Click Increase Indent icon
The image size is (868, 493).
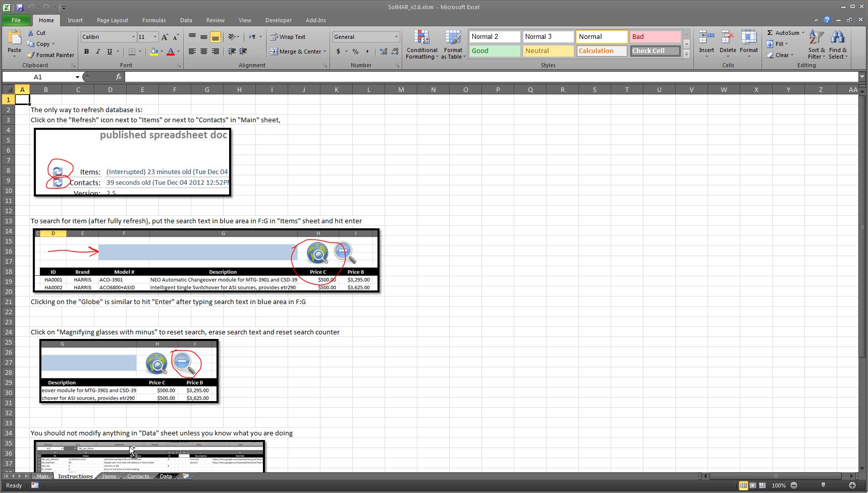(243, 52)
